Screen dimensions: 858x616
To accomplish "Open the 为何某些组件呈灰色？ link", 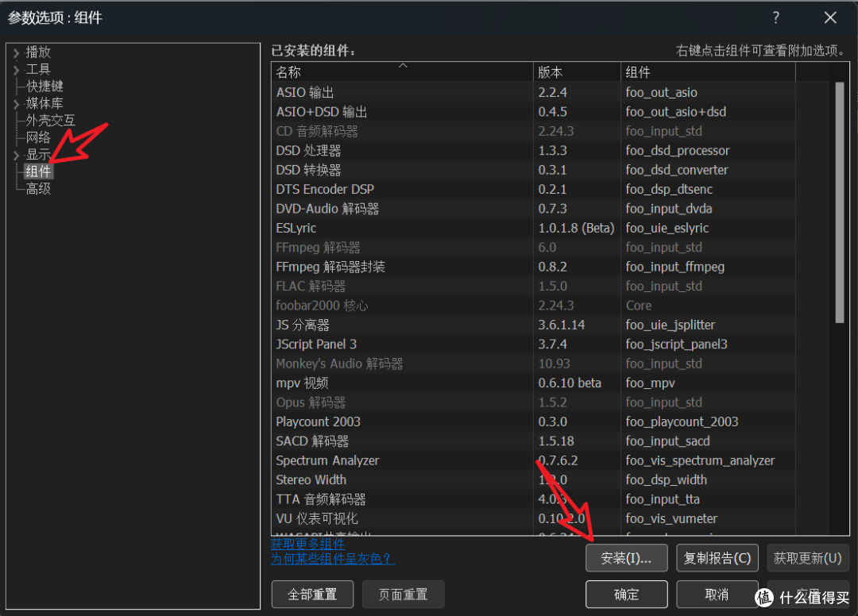I will [x=332, y=559].
